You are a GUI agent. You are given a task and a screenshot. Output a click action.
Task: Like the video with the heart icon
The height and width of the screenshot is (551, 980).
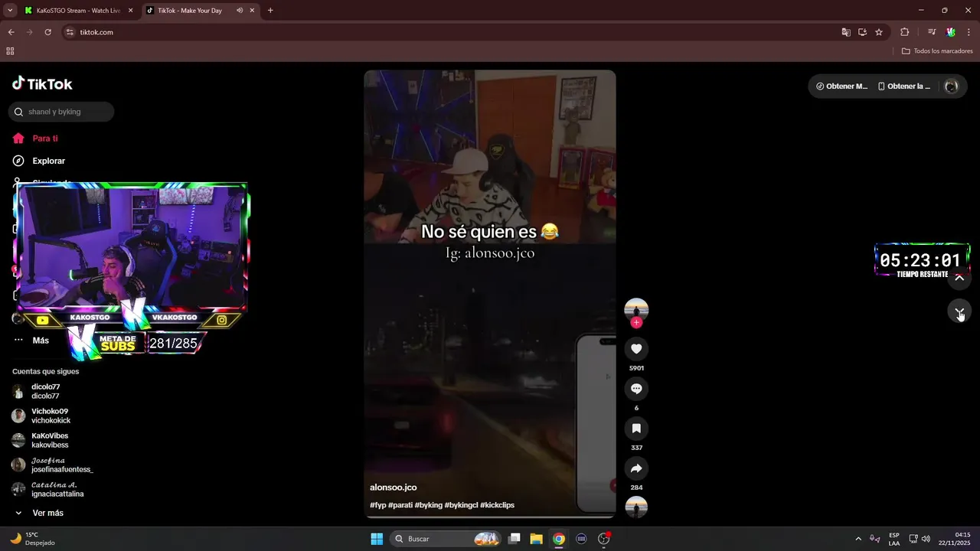click(x=636, y=349)
